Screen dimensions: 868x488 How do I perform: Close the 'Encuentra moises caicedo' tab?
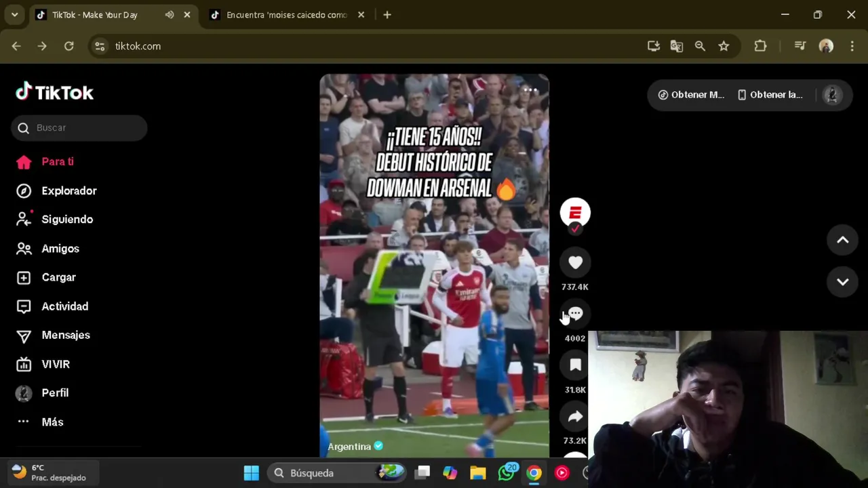[361, 15]
